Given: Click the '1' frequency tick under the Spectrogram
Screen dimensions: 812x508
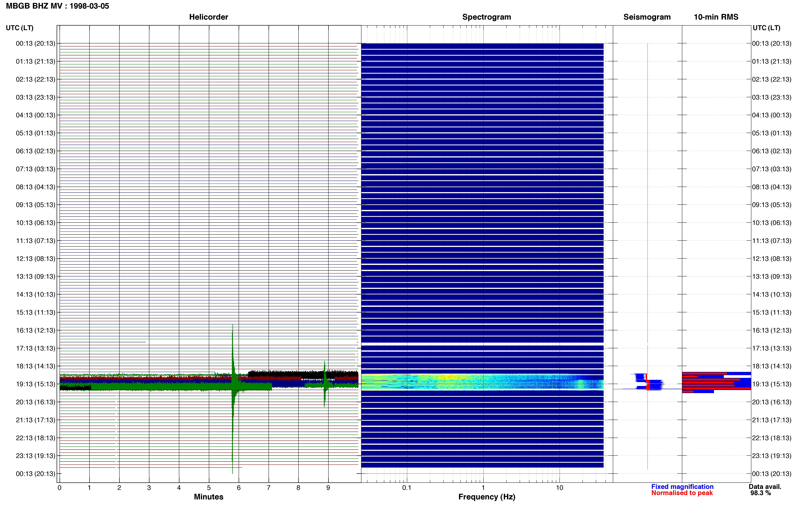Looking at the screenshot, I should pos(483,487).
